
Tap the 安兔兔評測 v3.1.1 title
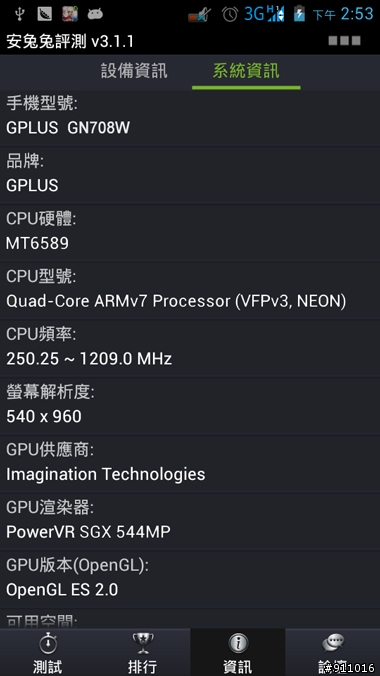[70, 41]
